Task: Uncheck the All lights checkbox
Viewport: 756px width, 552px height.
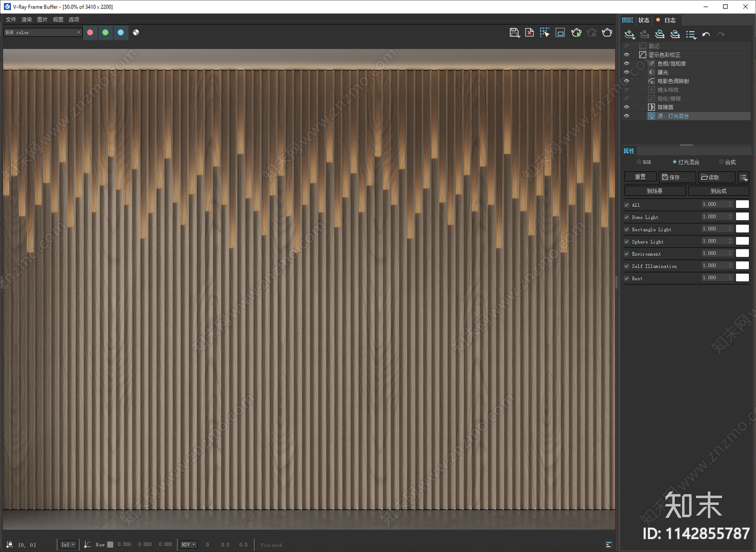Action: tap(627, 205)
